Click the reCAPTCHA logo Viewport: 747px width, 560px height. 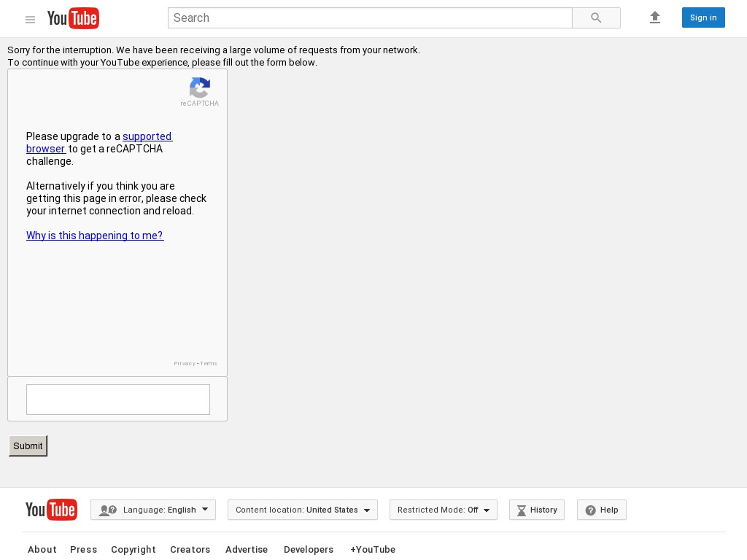point(199,88)
